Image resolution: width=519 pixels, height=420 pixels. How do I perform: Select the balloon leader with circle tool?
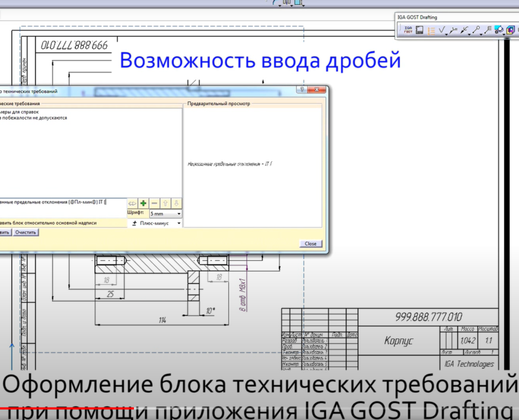click(x=476, y=30)
